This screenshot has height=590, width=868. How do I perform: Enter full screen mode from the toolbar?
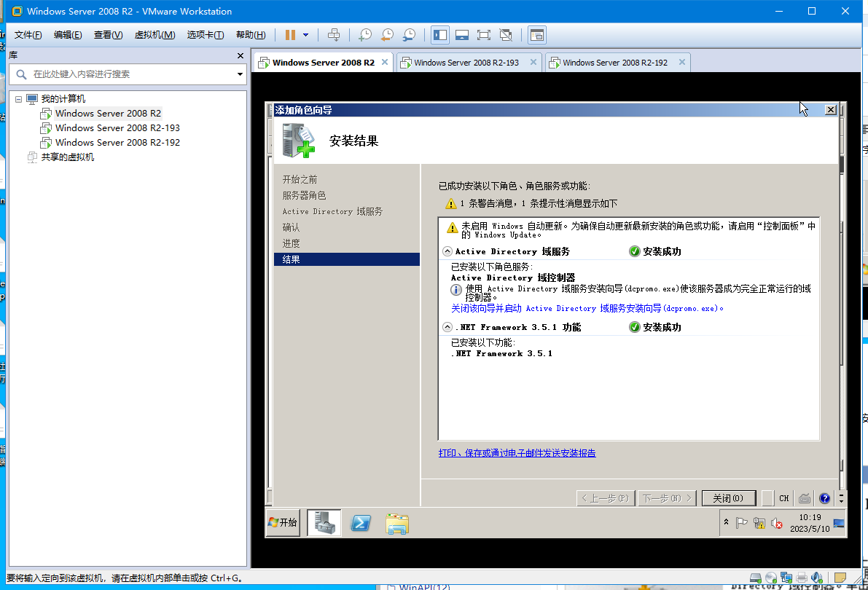click(484, 35)
